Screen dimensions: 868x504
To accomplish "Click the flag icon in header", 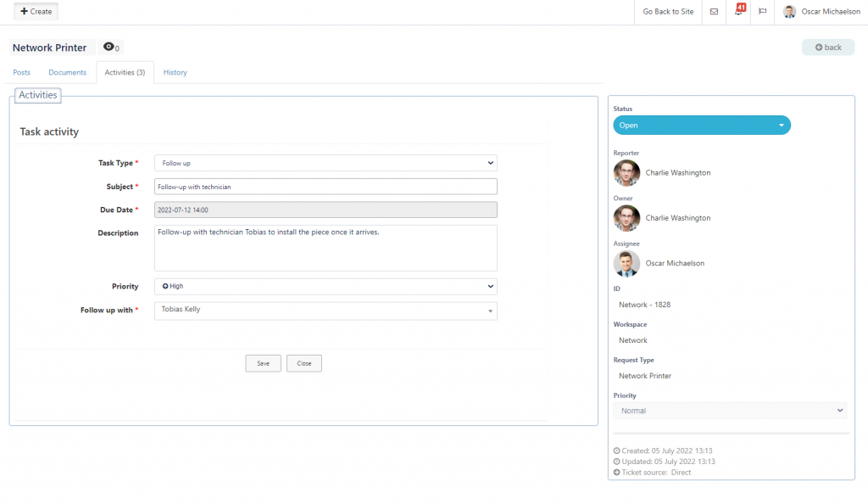I will 762,12.
